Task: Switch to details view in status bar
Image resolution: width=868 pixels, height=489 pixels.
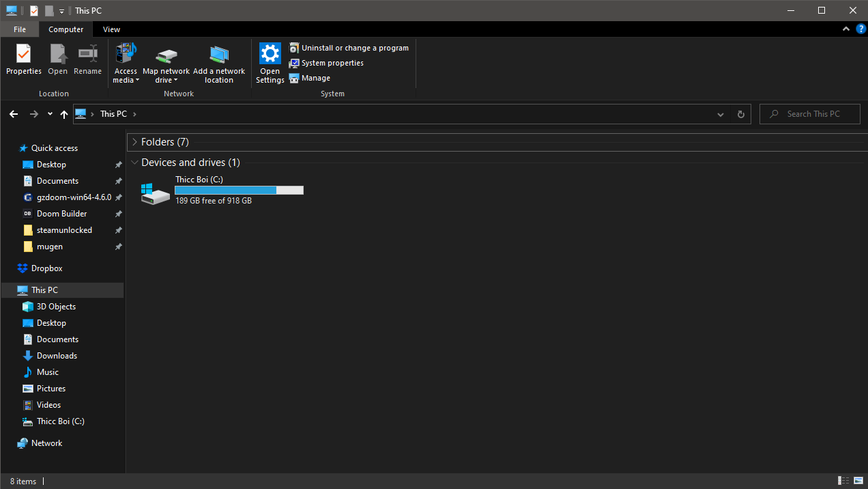Action: coord(843,481)
